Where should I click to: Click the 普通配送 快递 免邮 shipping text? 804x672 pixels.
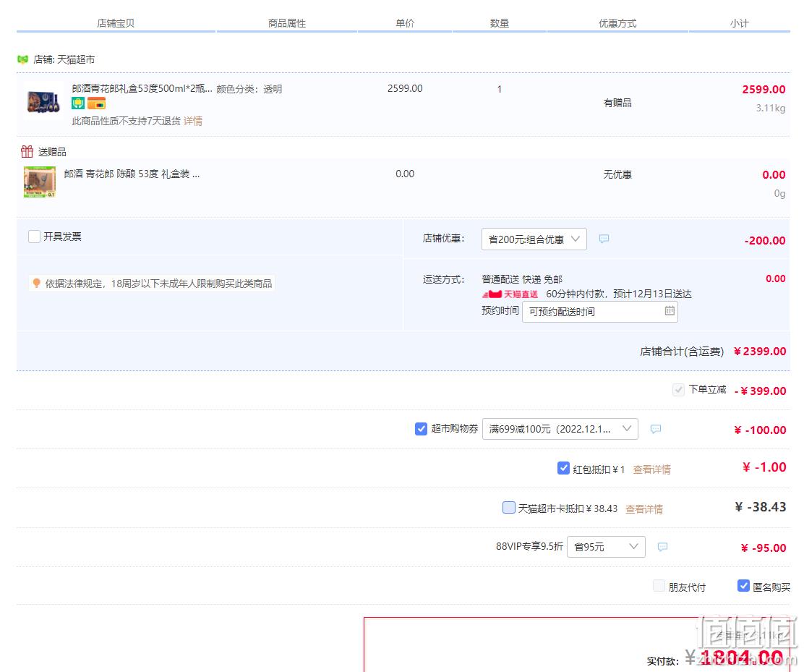pyautogui.click(x=522, y=279)
